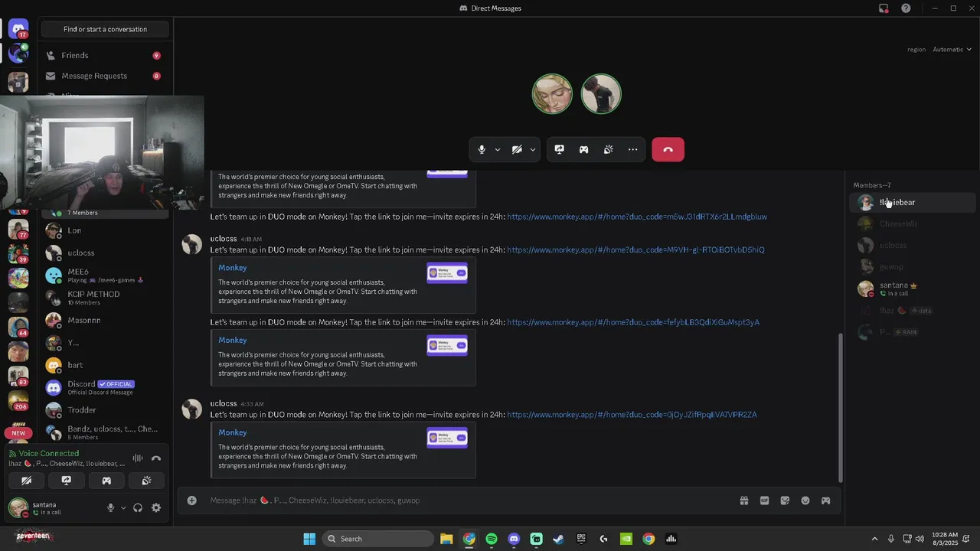Toggle noise suppression in voice panel
Viewport: 980px width, 551px height.
(138, 458)
